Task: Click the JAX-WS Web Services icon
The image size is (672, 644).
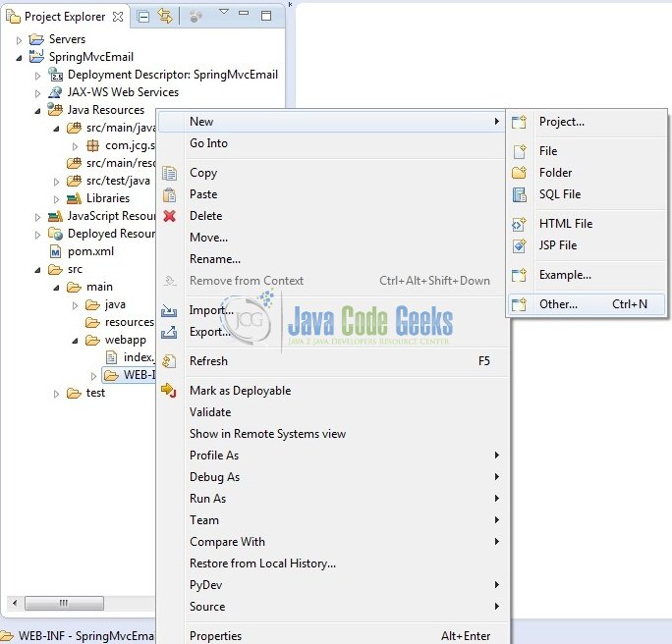Action: (x=55, y=92)
